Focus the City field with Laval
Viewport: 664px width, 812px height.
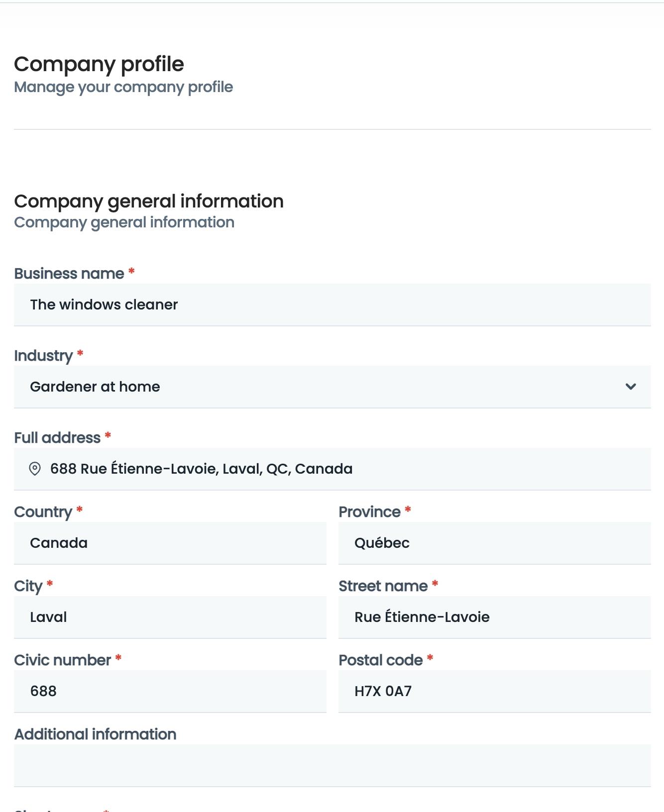pos(170,617)
